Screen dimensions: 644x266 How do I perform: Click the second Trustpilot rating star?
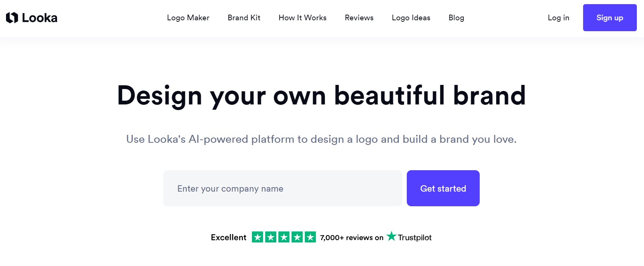coord(271,237)
